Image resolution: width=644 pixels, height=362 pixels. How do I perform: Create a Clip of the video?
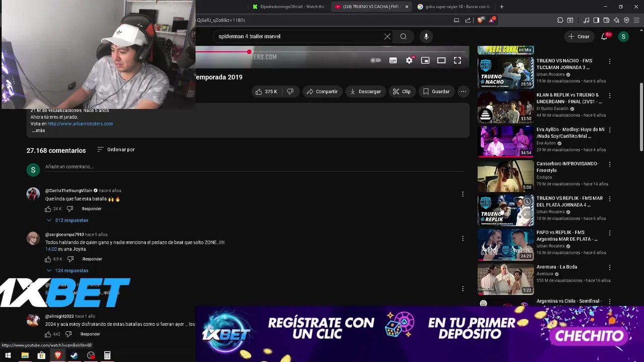click(401, 92)
